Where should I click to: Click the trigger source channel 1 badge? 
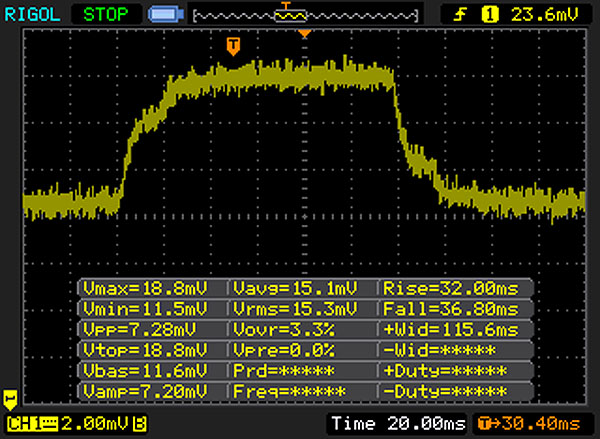point(490,15)
